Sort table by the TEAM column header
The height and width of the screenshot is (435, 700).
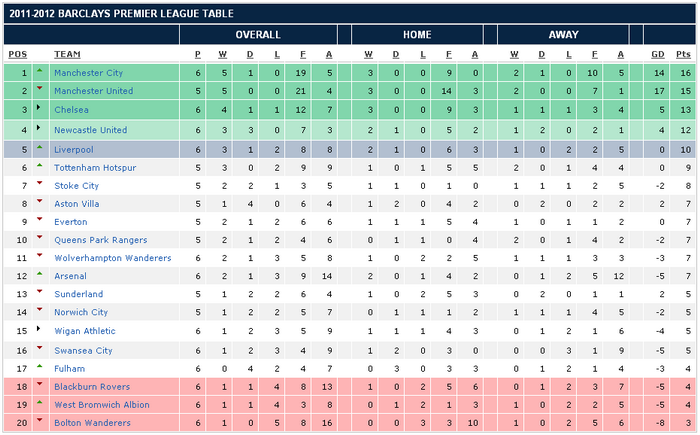67,54
